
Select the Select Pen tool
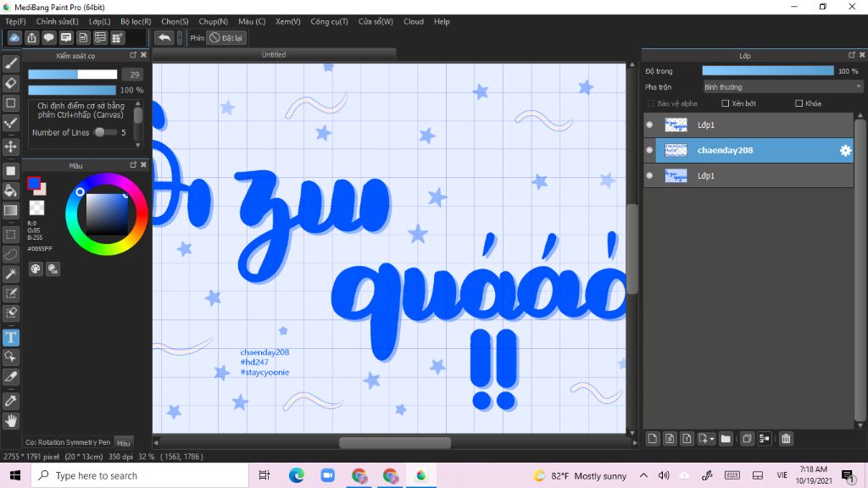pos(10,293)
